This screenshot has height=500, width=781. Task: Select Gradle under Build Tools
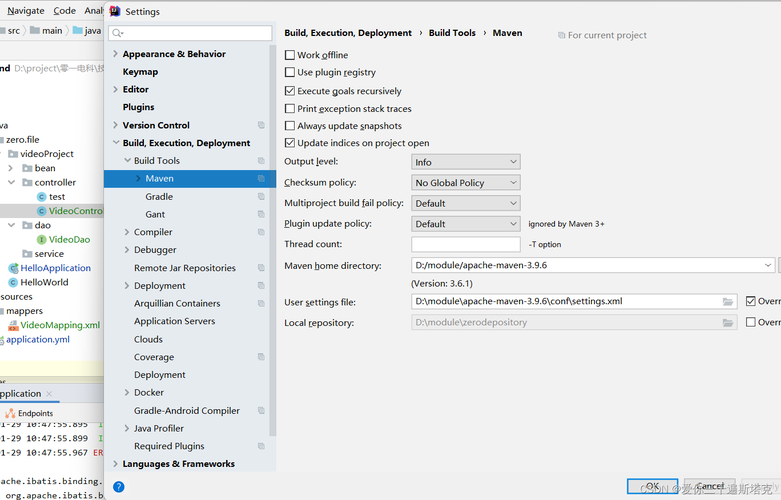[159, 197]
